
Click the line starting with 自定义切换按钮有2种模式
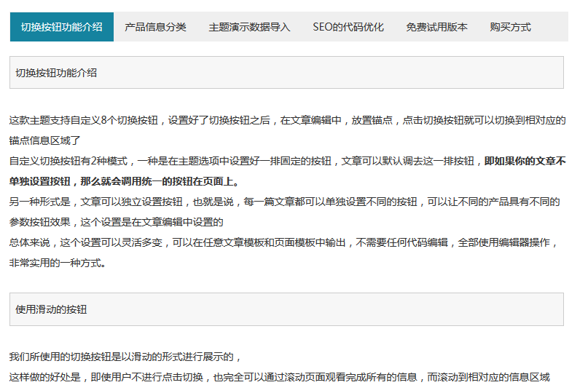pos(246,161)
